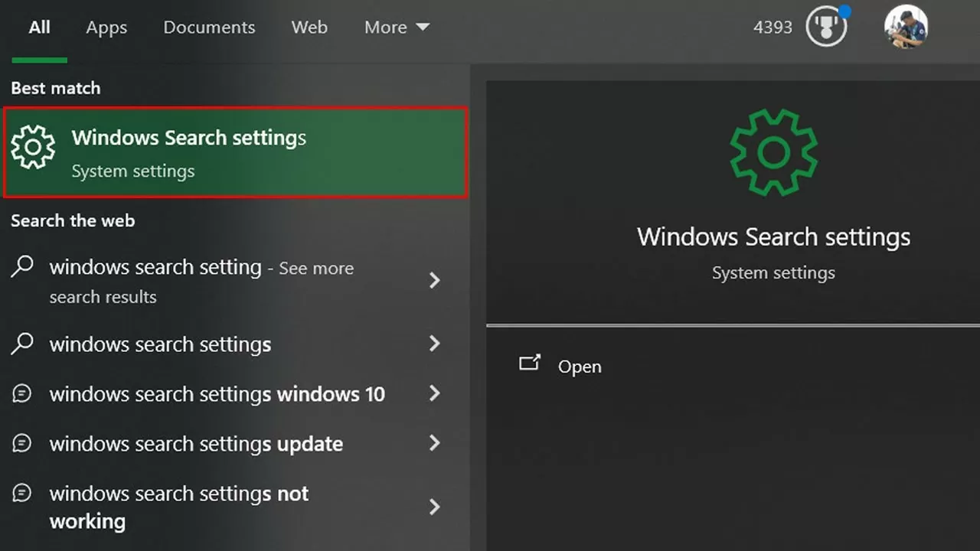Click the Open icon in preview pane

(x=530, y=364)
